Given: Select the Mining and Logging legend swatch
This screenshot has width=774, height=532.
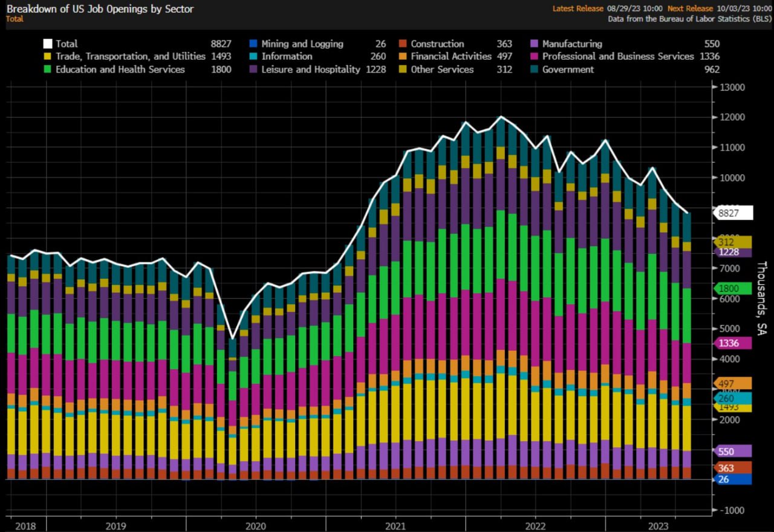Looking at the screenshot, I should [x=253, y=44].
